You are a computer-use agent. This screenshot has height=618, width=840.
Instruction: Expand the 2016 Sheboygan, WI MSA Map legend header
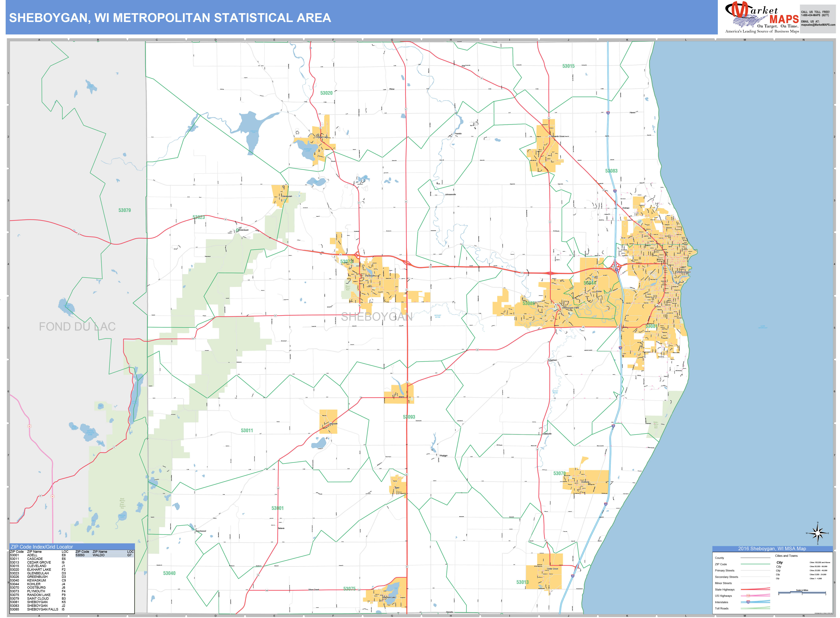772,549
